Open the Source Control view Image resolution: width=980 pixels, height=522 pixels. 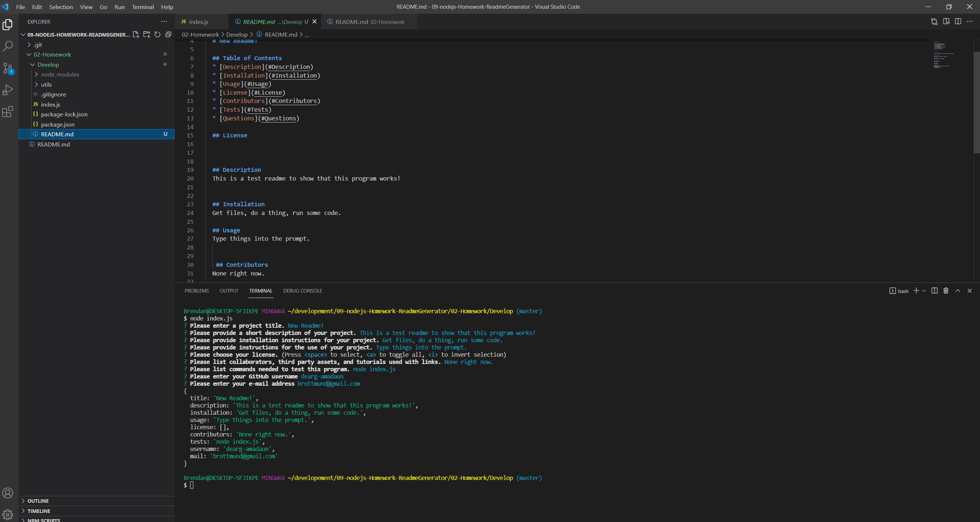[x=8, y=67]
